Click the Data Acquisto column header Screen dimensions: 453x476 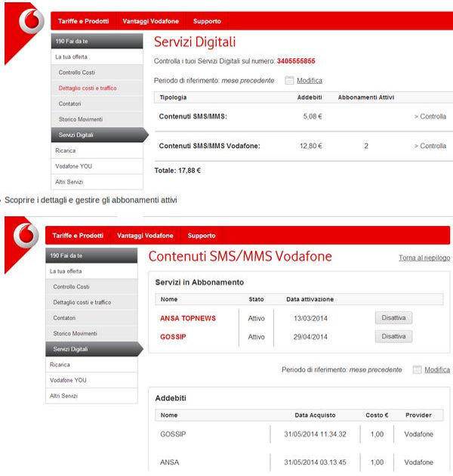pos(315,416)
